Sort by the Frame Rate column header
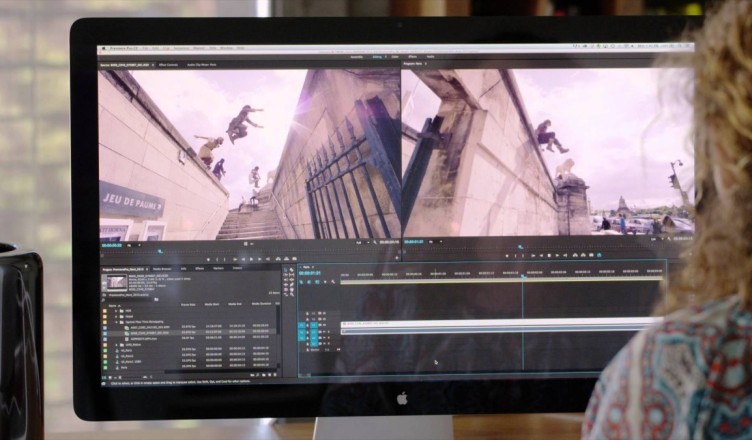This screenshot has width=752, height=440. click(188, 305)
